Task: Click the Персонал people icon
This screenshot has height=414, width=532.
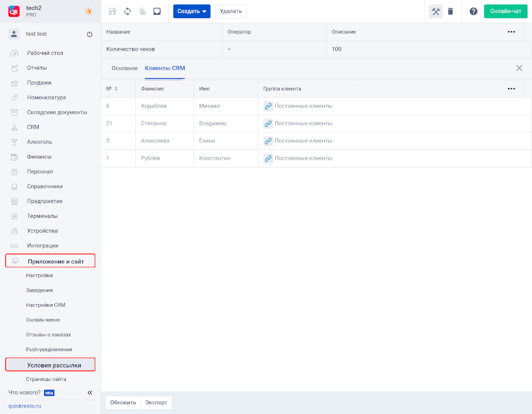Action: pos(14,171)
